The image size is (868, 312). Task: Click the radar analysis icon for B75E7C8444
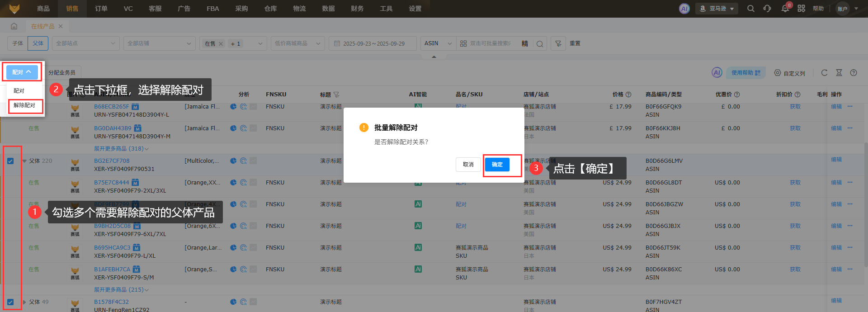coord(243,183)
